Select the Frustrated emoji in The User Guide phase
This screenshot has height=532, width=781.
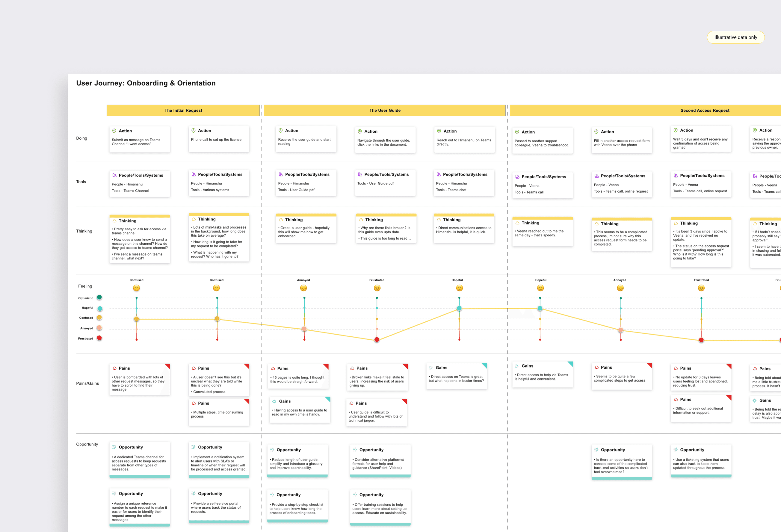point(377,288)
